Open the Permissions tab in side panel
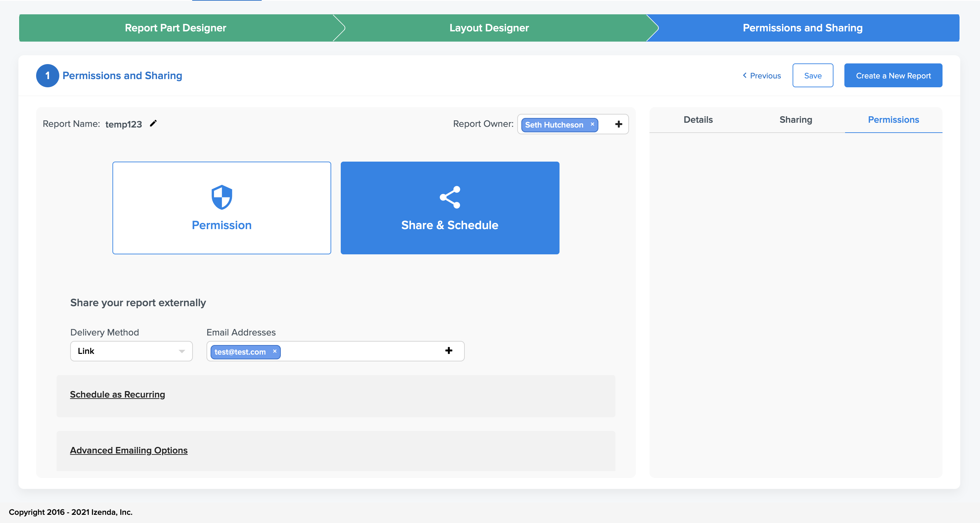 coord(893,120)
